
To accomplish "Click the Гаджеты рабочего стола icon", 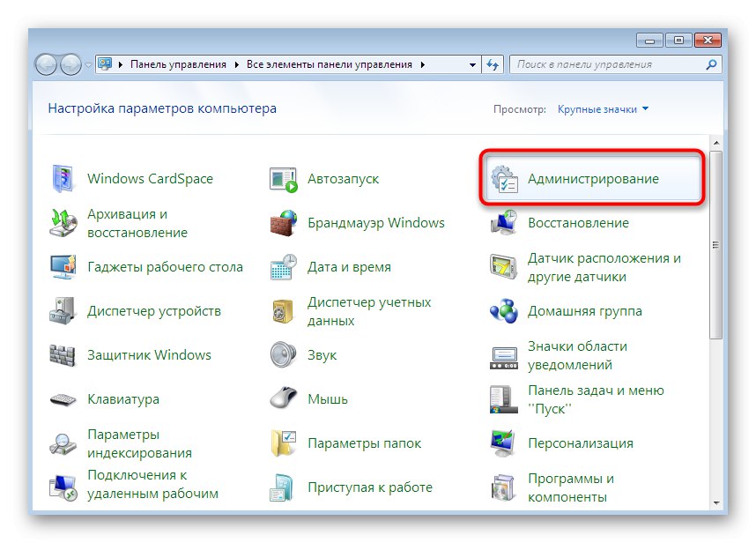I will 63,267.
